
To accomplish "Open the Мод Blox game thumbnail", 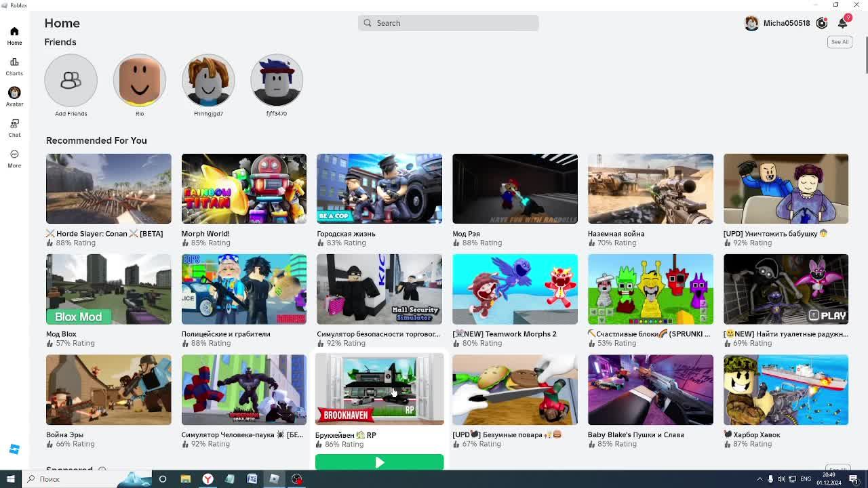I will click(x=108, y=289).
